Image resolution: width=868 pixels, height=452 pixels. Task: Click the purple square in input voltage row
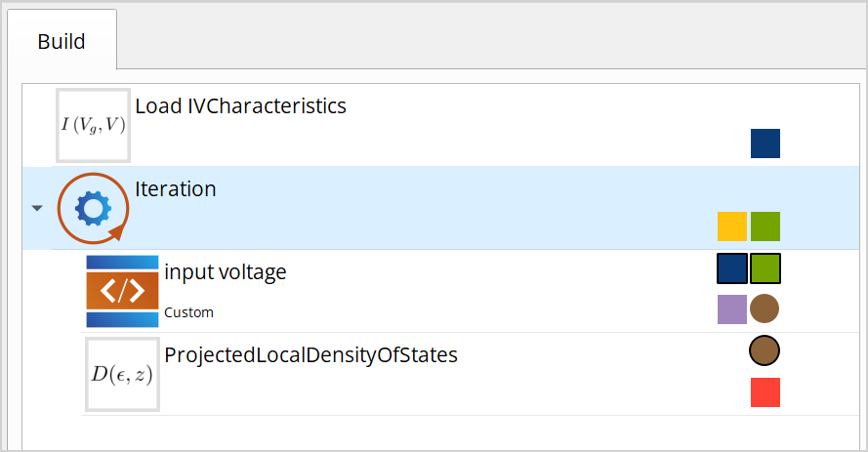(x=732, y=309)
